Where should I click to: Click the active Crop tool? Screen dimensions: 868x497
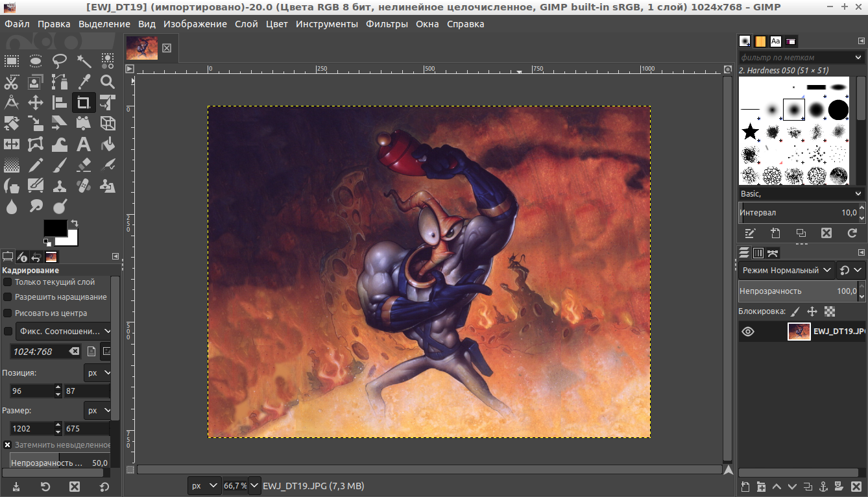pyautogui.click(x=84, y=103)
